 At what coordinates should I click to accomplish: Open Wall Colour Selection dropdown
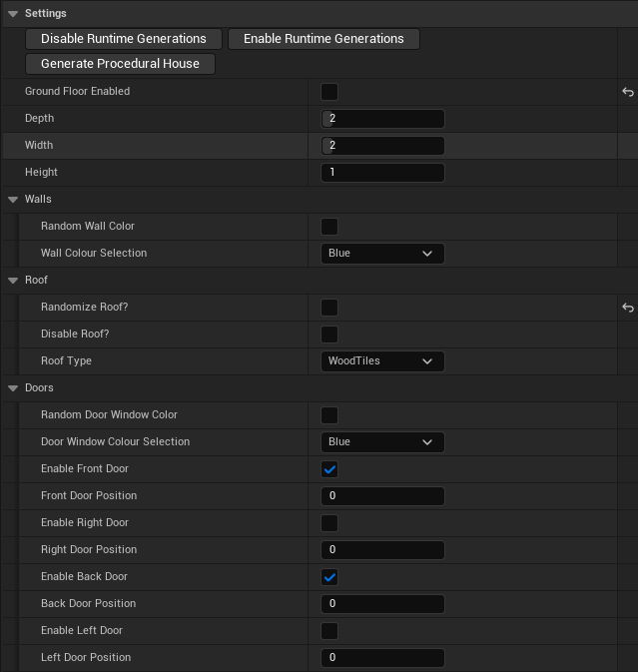(382, 254)
